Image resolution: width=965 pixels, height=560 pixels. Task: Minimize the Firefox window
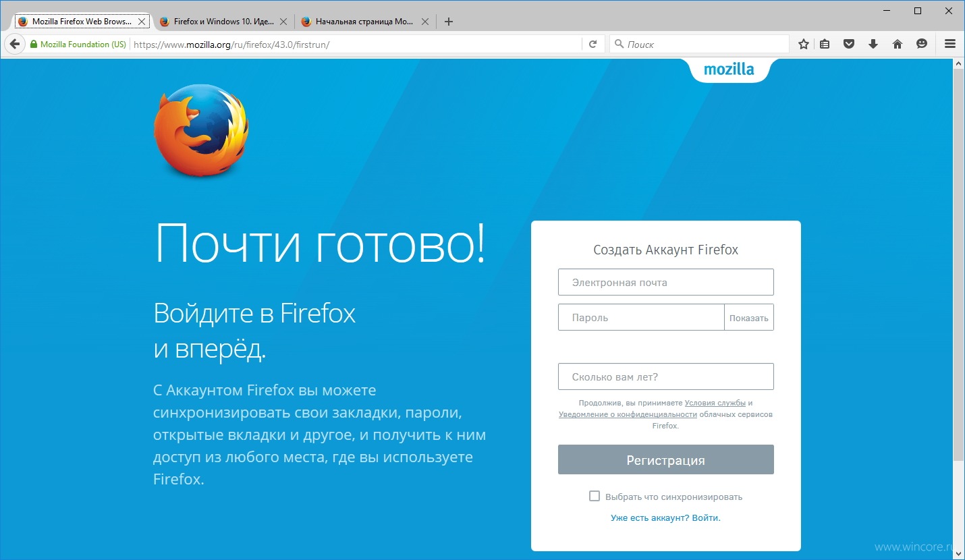886,10
